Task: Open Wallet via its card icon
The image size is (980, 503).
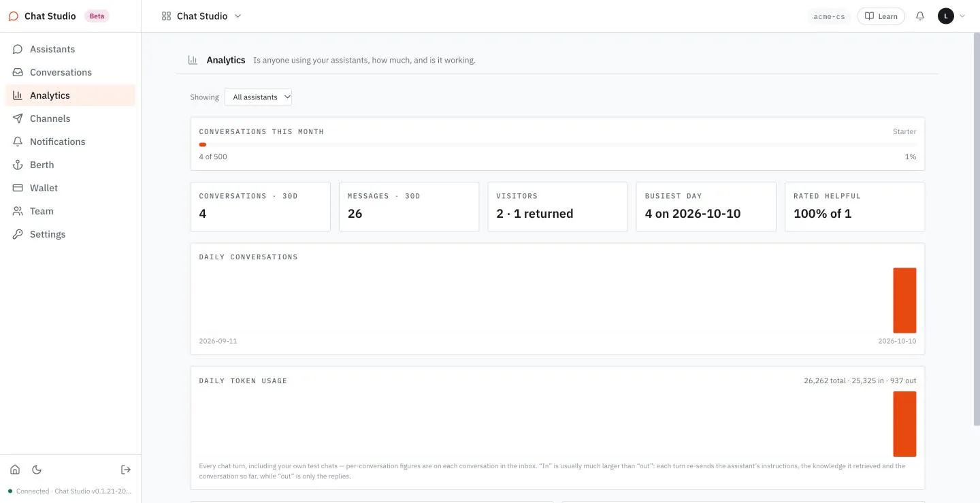Action: click(x=18, y=188)
